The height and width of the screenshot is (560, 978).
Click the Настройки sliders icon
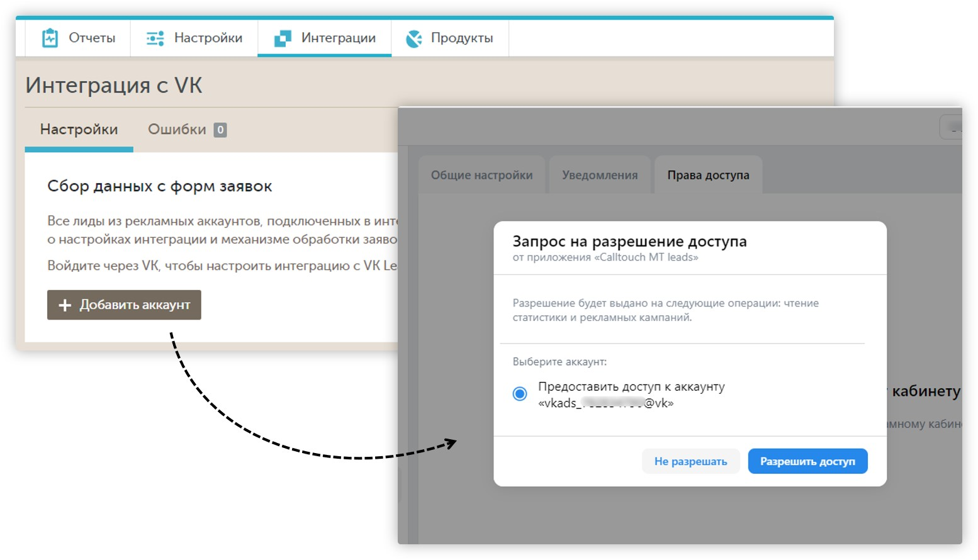155,38
